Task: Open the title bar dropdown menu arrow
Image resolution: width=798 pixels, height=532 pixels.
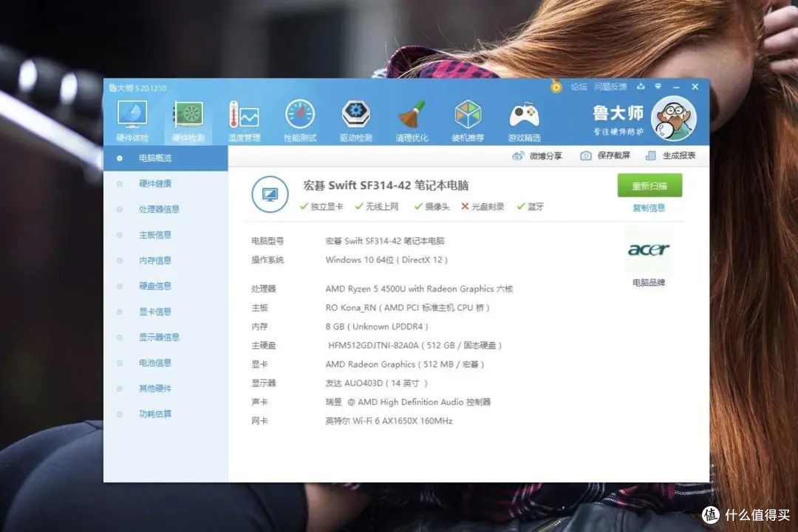Action: coord(658,86)
